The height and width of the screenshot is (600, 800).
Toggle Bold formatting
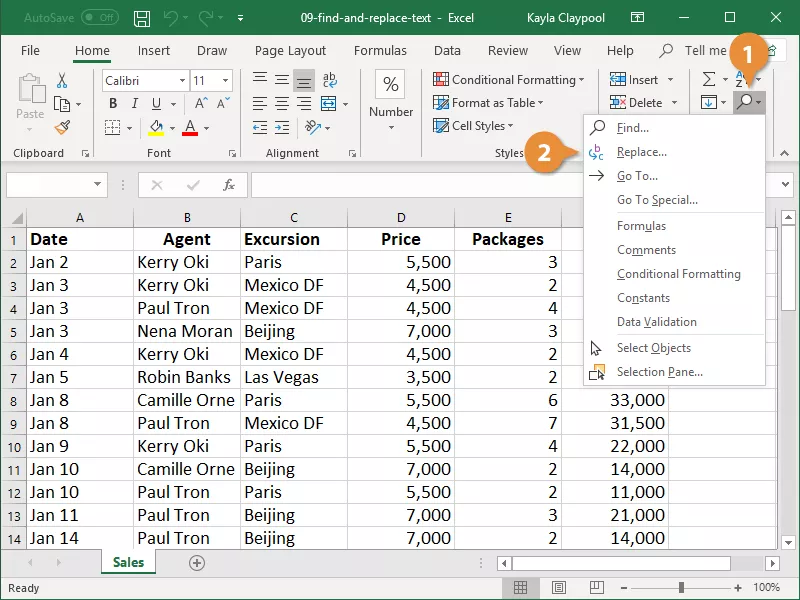pyautogui.click(x=113, y=104)
